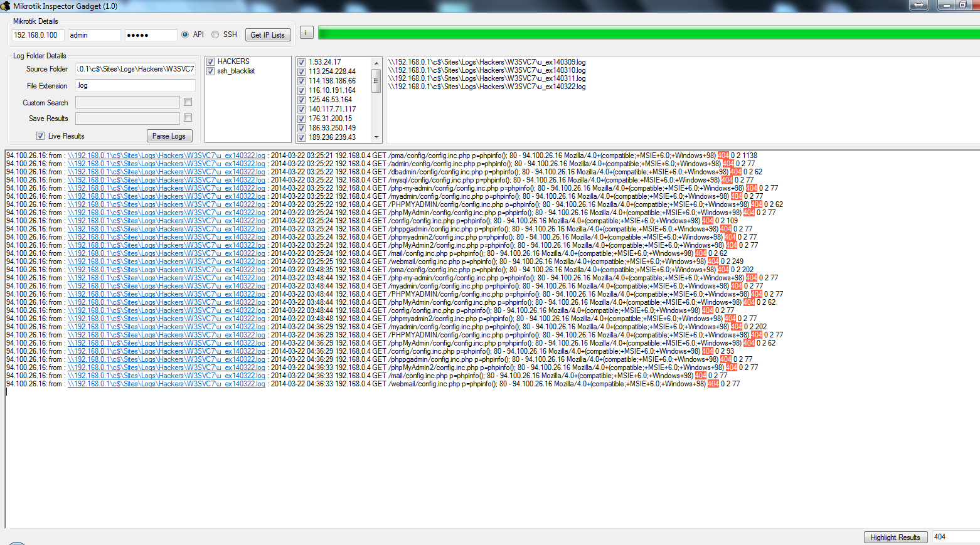
Task: Open the info panel via the i button
Action: (x=306, y=33)
